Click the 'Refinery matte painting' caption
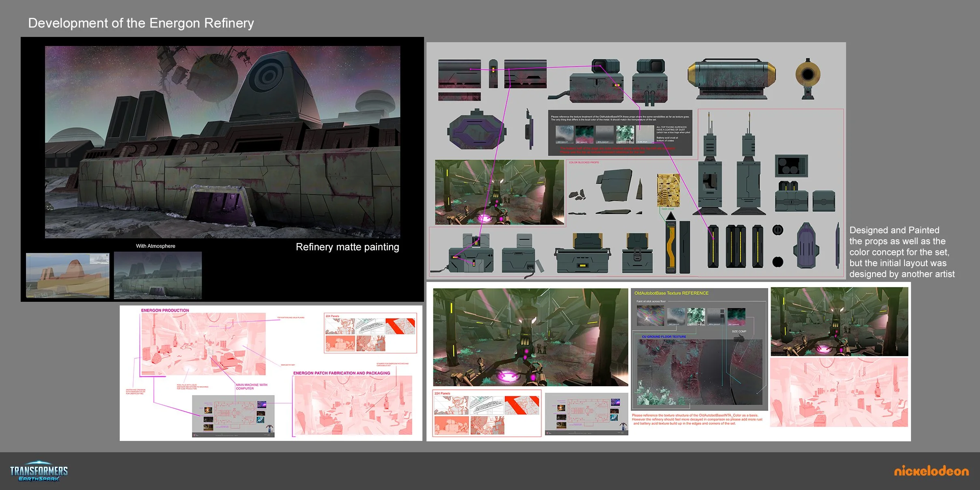The image size is (980, 490). point(347,247)
